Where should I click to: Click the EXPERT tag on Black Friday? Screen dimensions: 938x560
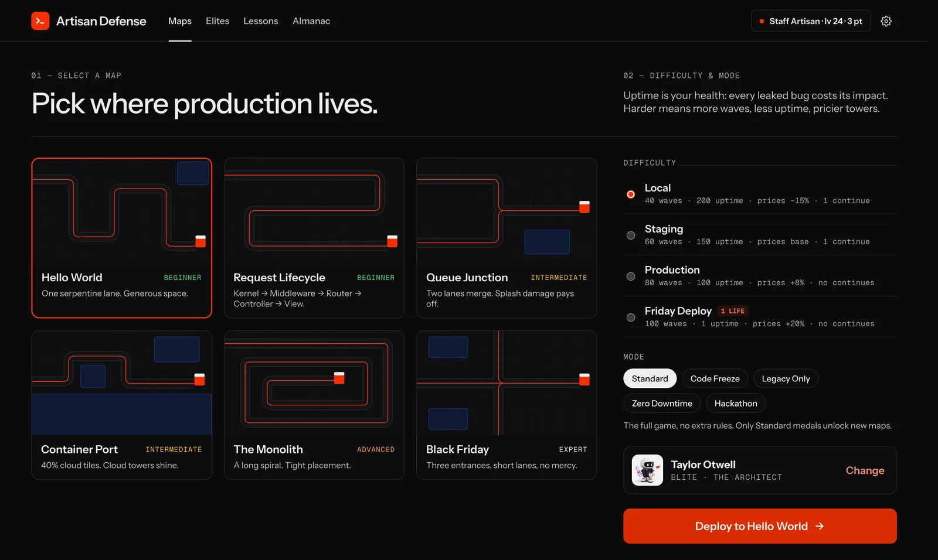573,450
